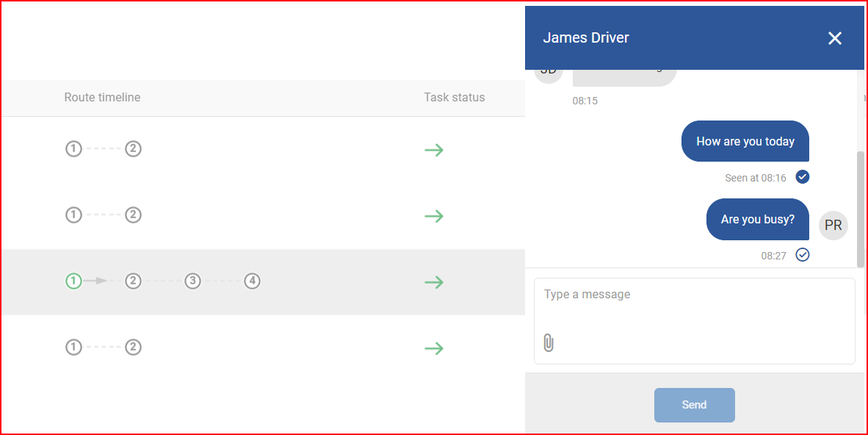The image size is (868, 435).
Task: Click the outlined check icon beside 08:27
Action: pyautogui.click(x=802, y=254)
